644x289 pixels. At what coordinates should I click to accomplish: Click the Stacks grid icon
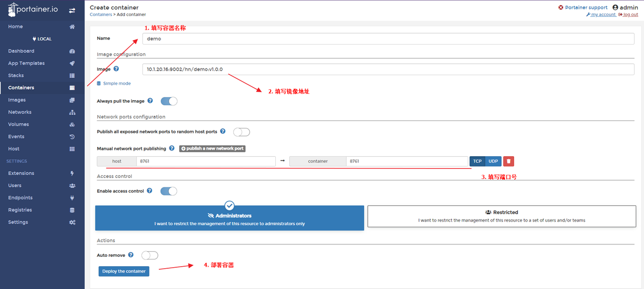[x=72, y=76]
